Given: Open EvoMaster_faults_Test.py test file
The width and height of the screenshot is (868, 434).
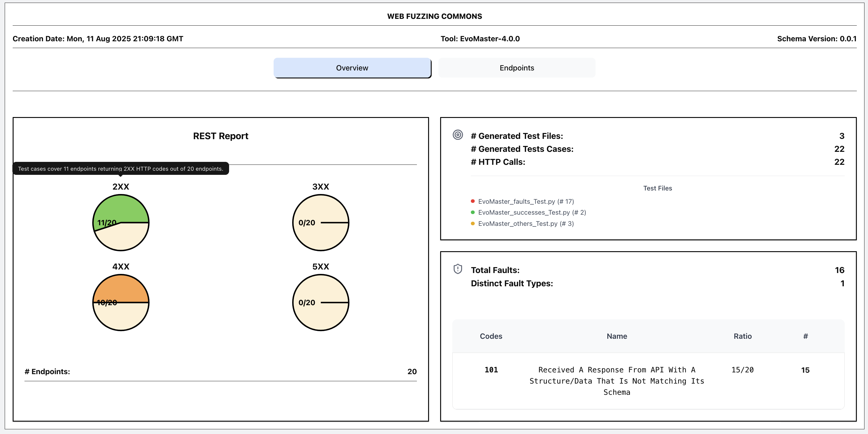Looking at the screenshot, I should [526, 201].
